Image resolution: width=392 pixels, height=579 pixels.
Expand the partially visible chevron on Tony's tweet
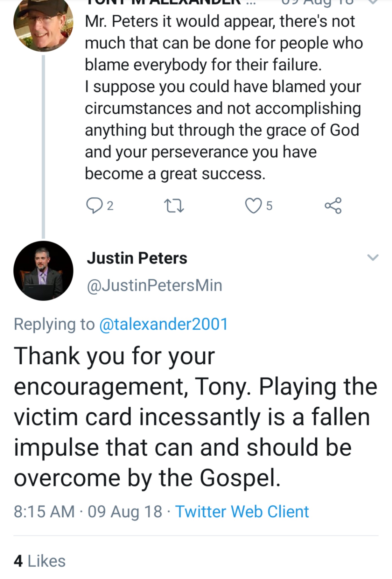click(373, 2)
